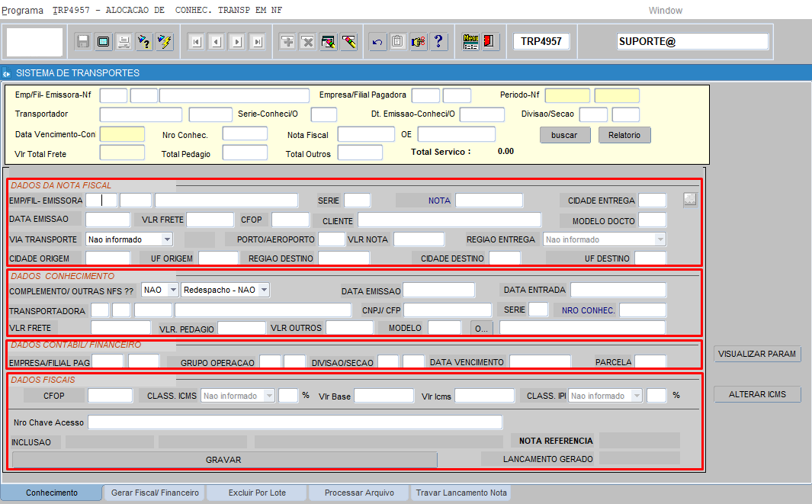Open the Programa menu
The image size is (812, 504).
[22, 11]
